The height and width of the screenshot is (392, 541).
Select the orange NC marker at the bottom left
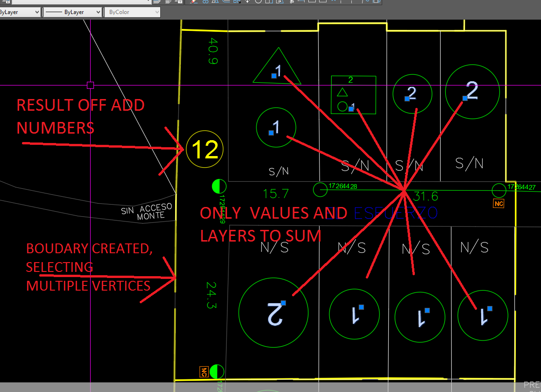point(204,372)
